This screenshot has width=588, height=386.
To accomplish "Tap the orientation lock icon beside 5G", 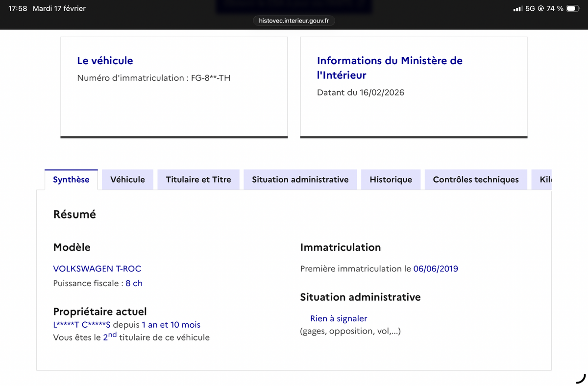I will point(541,9).
